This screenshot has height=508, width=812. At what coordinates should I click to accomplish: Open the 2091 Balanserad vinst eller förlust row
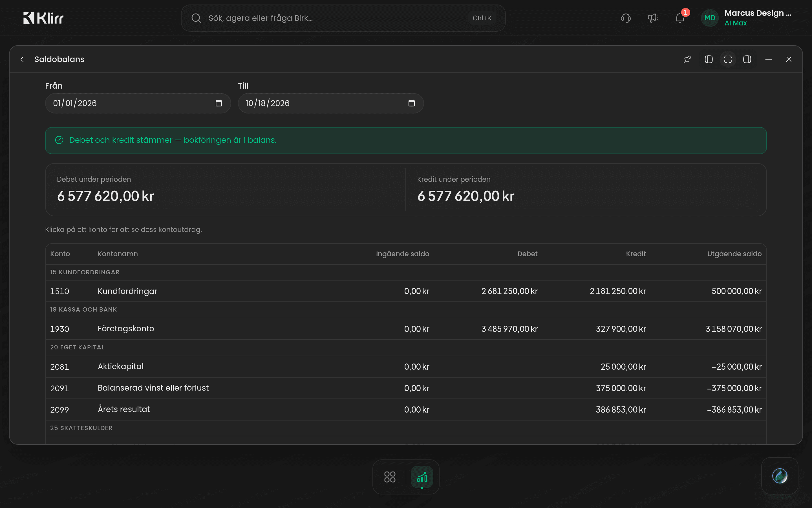[x=406, y=388]
